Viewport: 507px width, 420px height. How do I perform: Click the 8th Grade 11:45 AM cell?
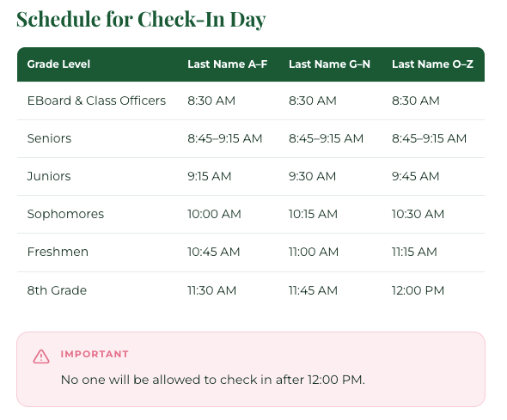click(313, 290)
